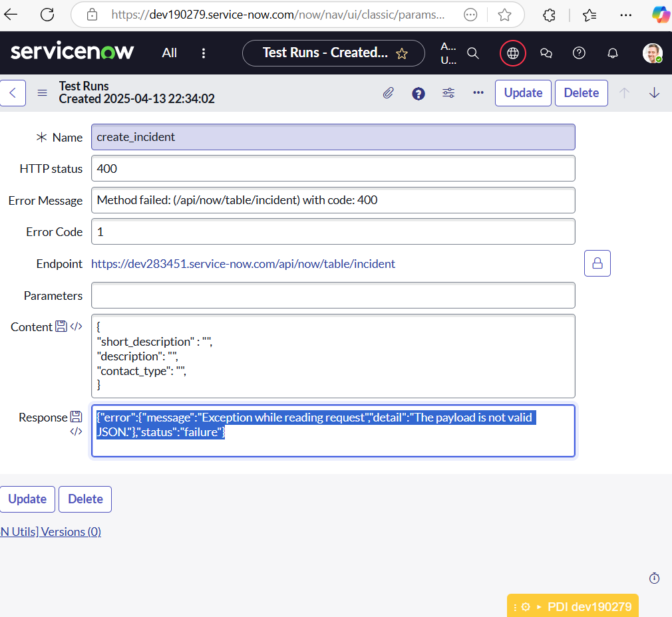
Task: Open the form context hamburger menu
Action: (42, 93)
